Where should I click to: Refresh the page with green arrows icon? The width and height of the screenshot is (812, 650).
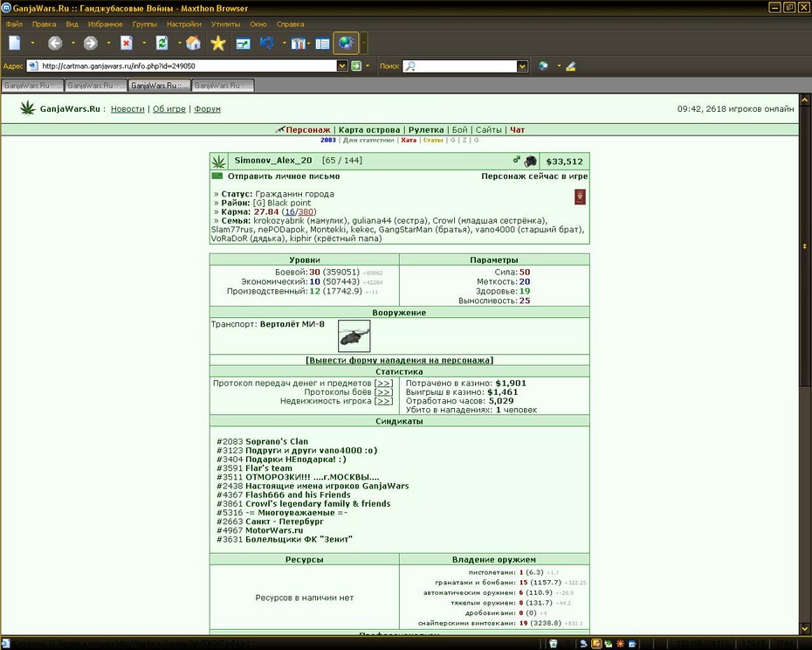coord(162,43)
